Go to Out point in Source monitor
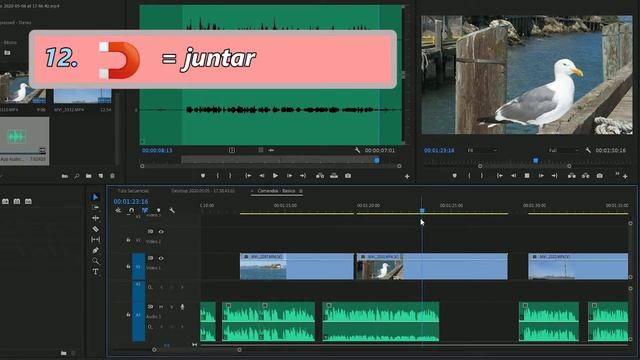The image size is (640, 360). coord(303,176)
